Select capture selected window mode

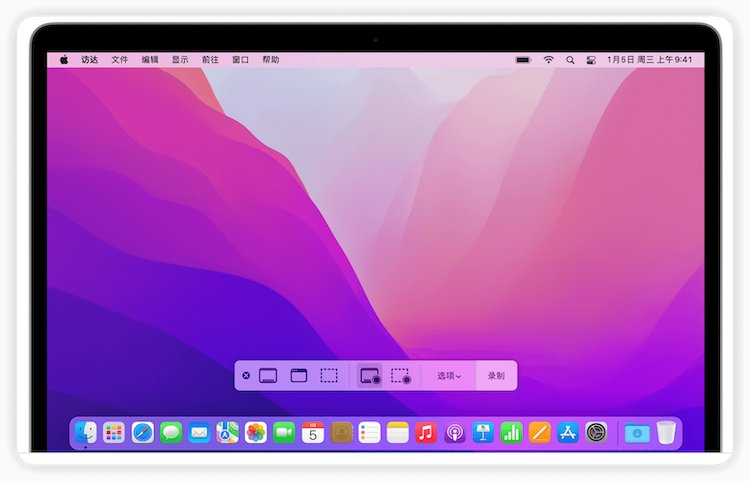[x=298, y=376]
